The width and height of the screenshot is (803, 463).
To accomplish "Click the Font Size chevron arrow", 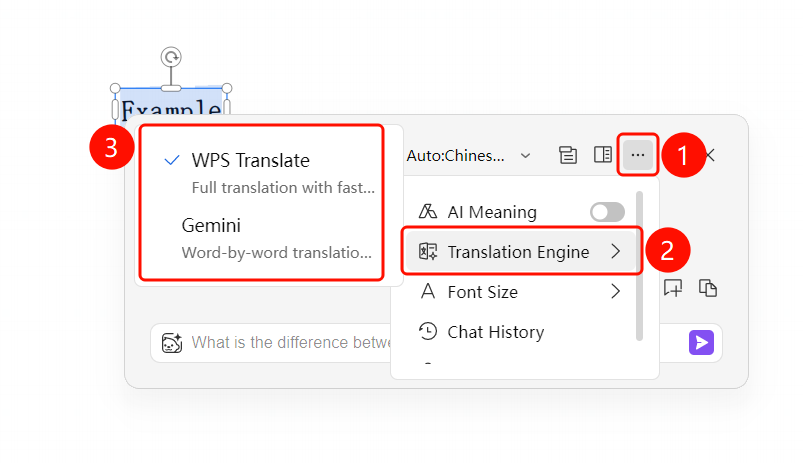I will [x=616, y=291].
